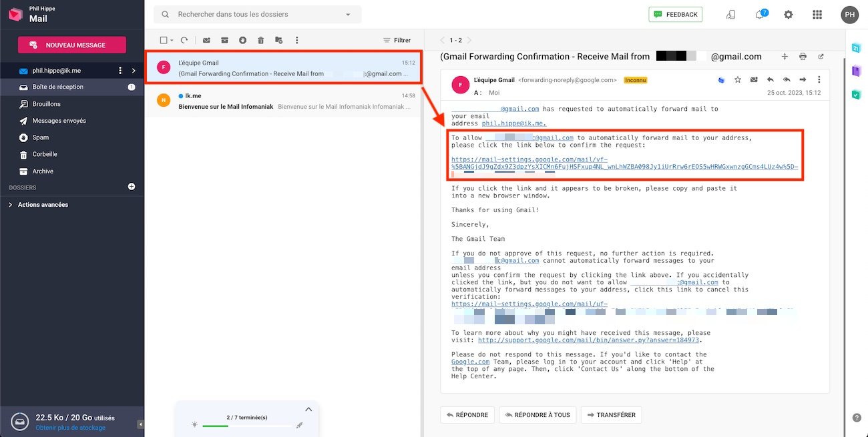
Task: Forward using header right-arrow icon
Action: coord(803,80)
